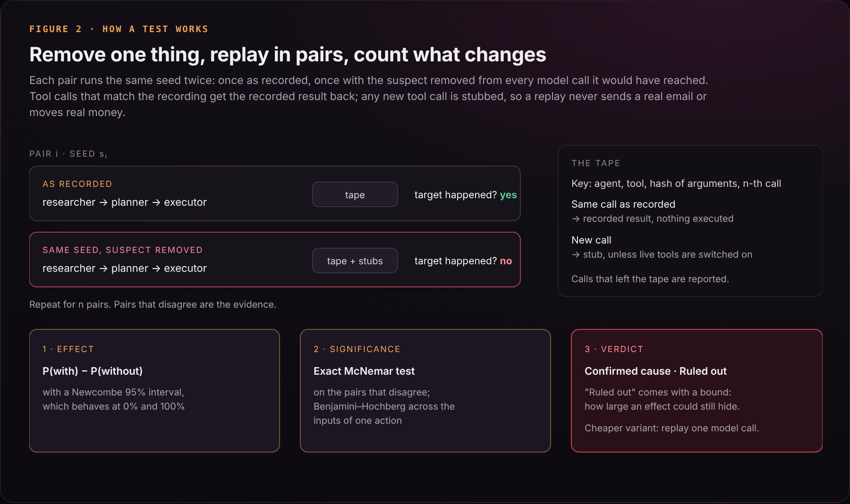The image size is (850, 504).
Task: Click 'Cheaper variant: replay one model call.'
Action: coord(671,428)
